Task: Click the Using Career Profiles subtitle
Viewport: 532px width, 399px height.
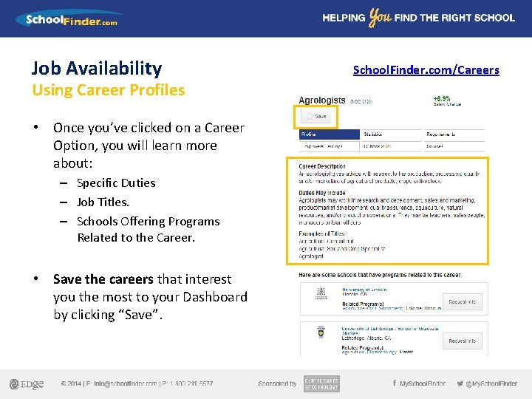Action: [x=109, y=90]
